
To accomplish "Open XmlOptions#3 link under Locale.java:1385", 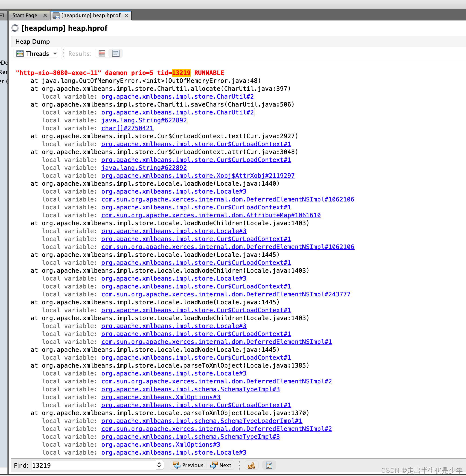I will pyautogui.click(x=161, y=397).
